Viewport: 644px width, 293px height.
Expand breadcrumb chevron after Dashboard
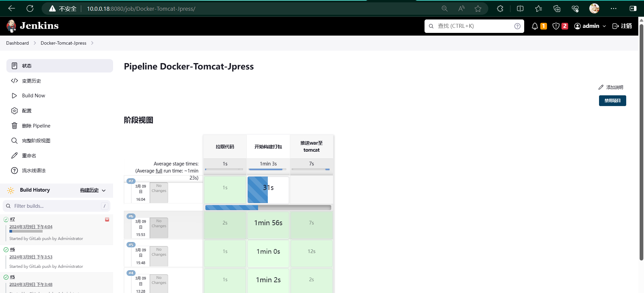click(35, 43)
